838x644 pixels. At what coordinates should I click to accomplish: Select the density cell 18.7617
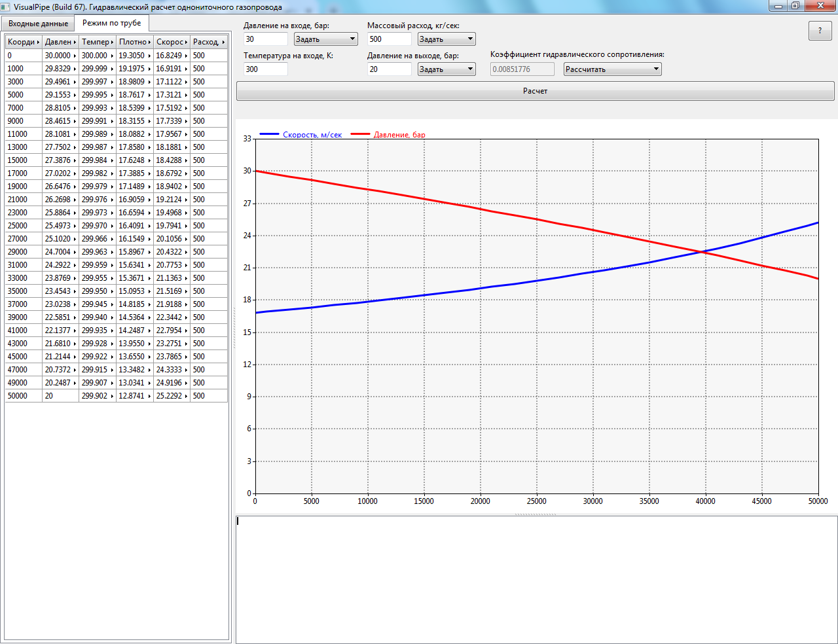(135, 95)
